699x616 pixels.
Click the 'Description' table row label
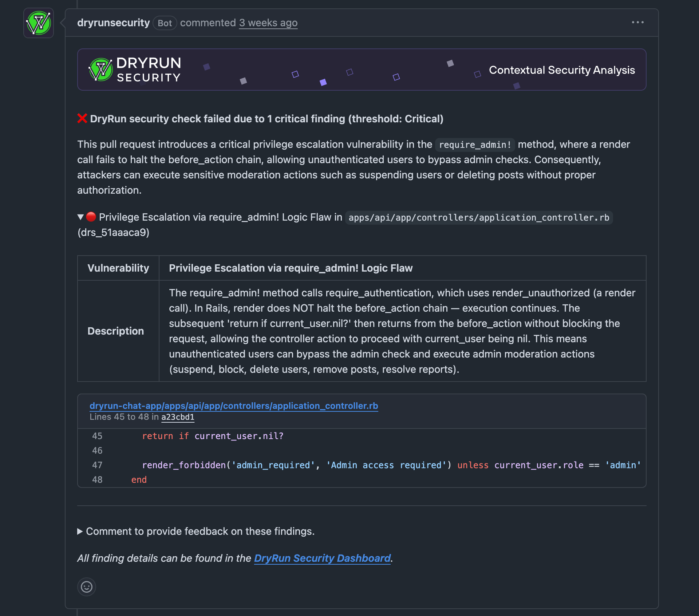tap(116, 331)
